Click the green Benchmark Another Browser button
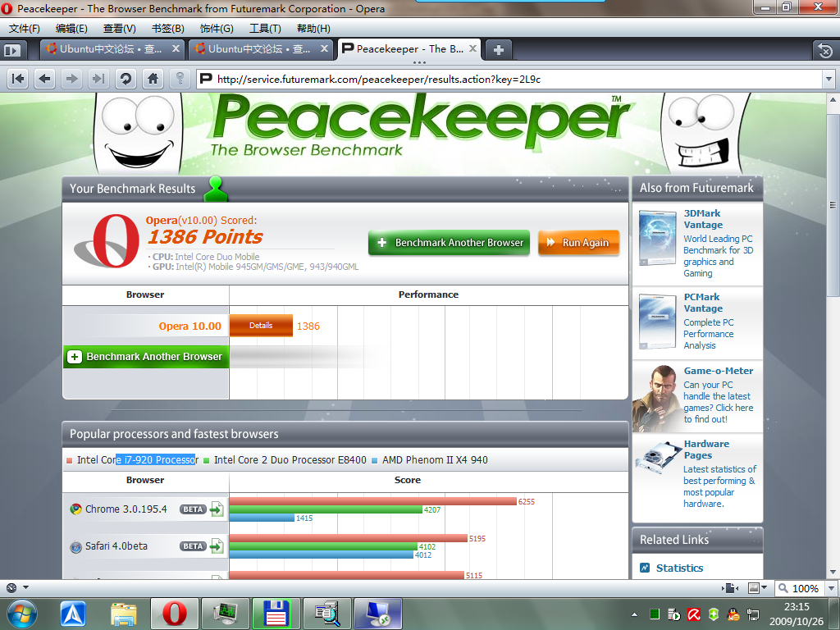 [449, 243]
